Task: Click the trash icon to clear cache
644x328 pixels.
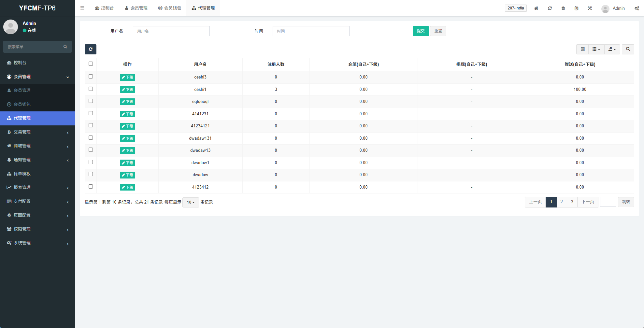Action: [563, 8]
